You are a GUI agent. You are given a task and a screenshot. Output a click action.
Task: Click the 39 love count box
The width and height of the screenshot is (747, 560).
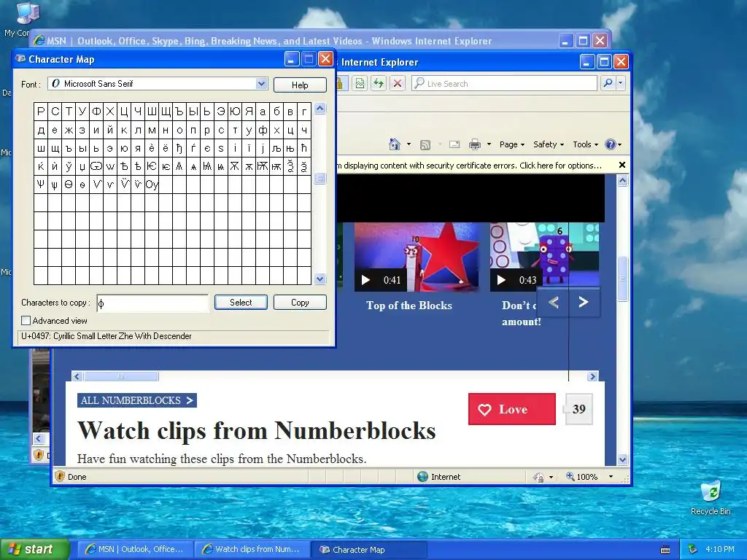click(x=578, y=409)
